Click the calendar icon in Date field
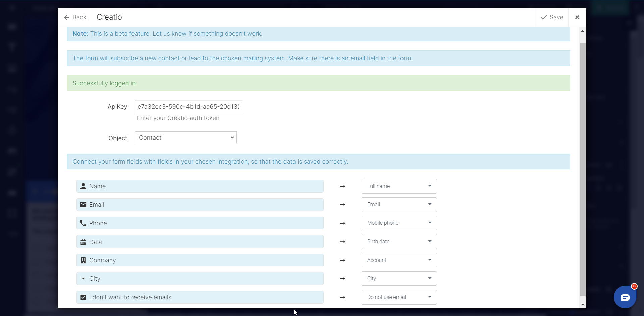 83,242
